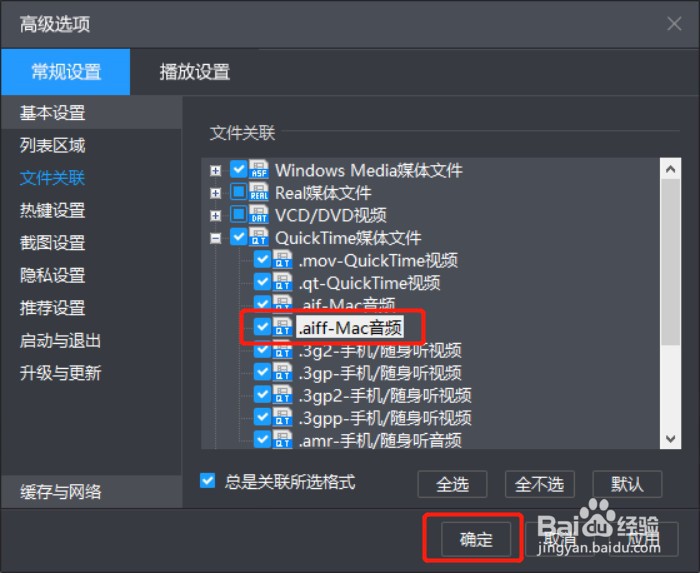Image resolution: width=700 pixels, height=573 pixels.
Task: Toggle 总是关联所选格式 checkbox
Action: pyautogui.click(x=208, y=481)
